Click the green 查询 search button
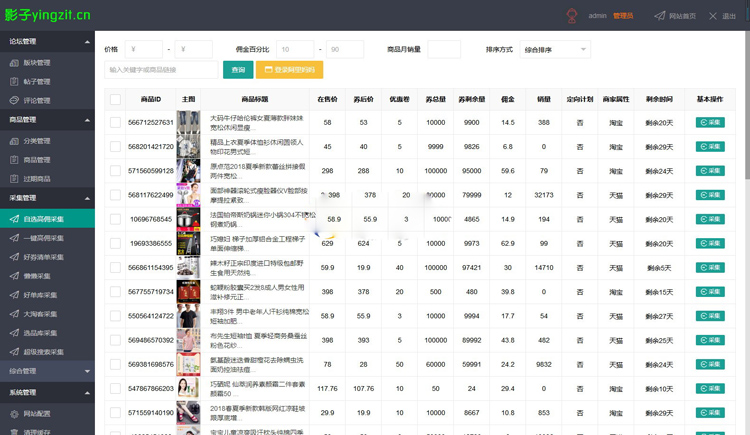Viewport: 750px width, 435px height. tap(238, 70)
